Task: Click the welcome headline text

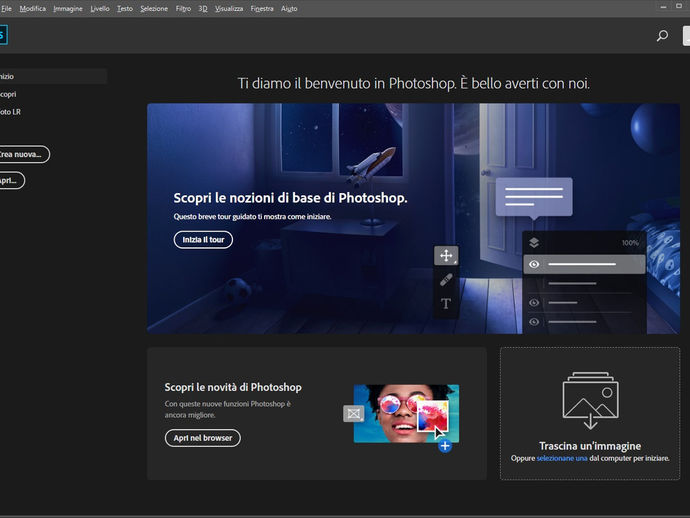Action: 414,83
